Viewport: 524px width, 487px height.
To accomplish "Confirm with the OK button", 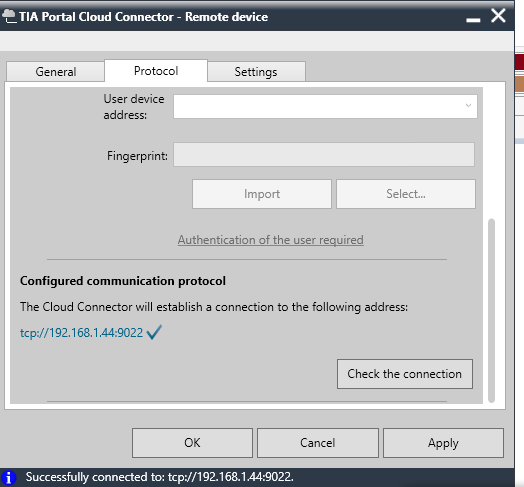I will 192,443.
